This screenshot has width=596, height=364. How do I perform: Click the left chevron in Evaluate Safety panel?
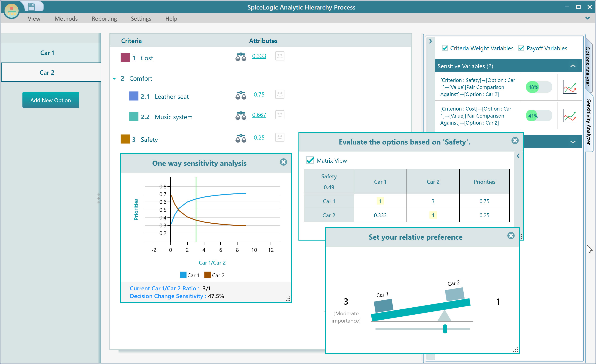(518, 156)
